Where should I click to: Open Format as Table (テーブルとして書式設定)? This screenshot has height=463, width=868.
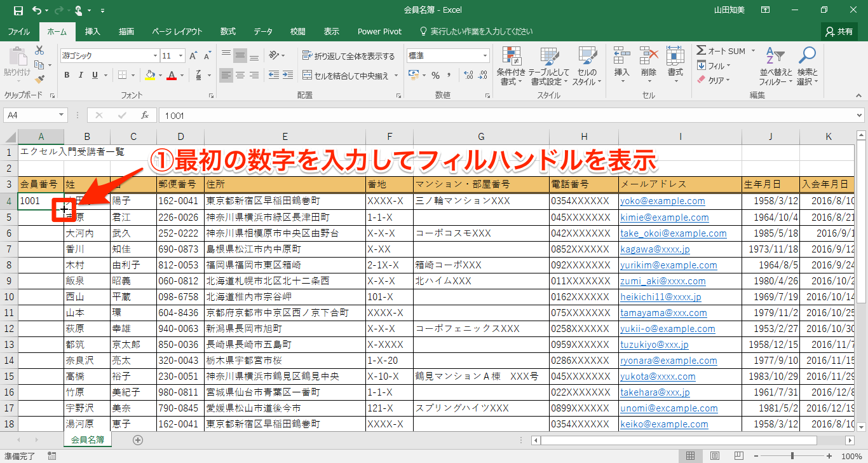pos(549,66)
